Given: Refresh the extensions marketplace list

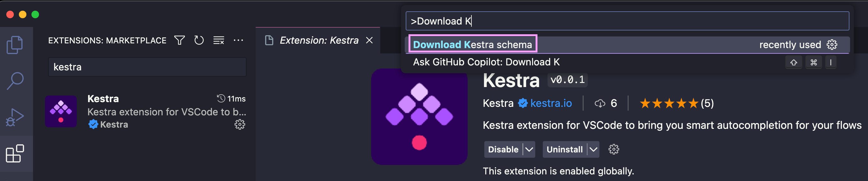Looking at the screenshot, I should [199, 40].
